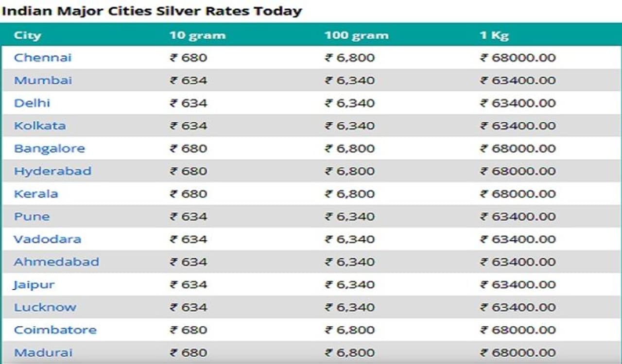Select the Lucknow link
Screen dimensions: 622x364
45,307
